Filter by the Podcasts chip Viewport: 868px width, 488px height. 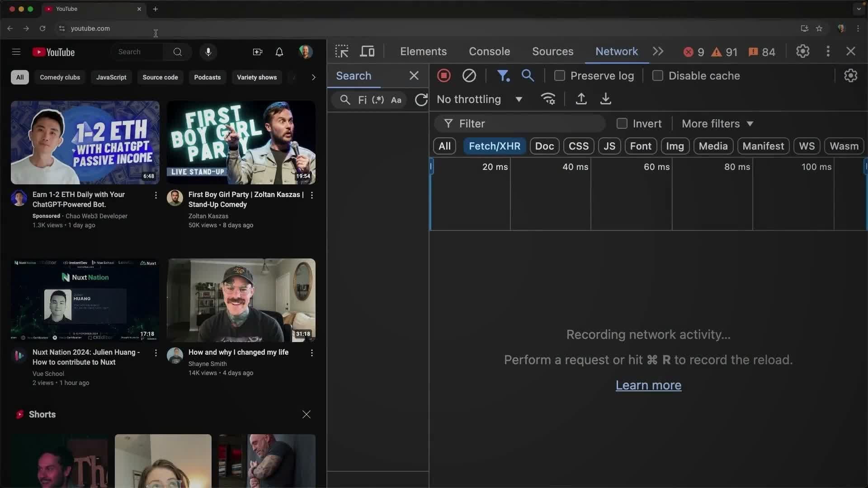click(208, 77)
